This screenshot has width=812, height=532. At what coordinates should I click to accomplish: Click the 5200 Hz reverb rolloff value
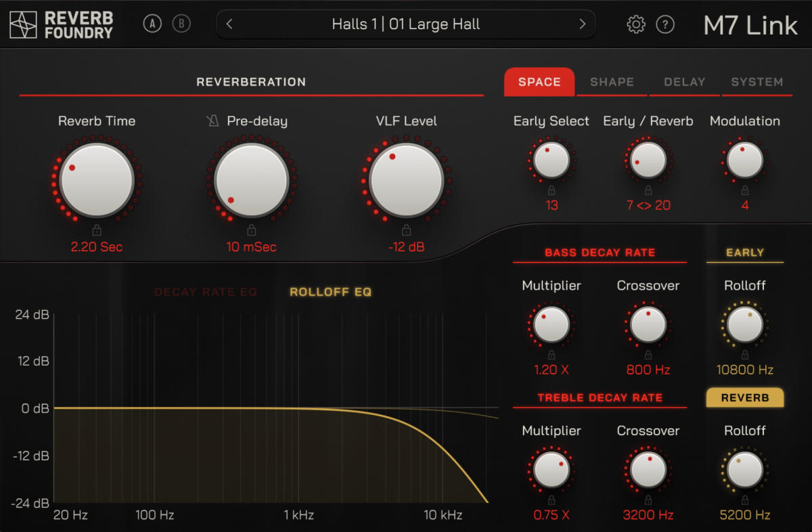(745, 515)
